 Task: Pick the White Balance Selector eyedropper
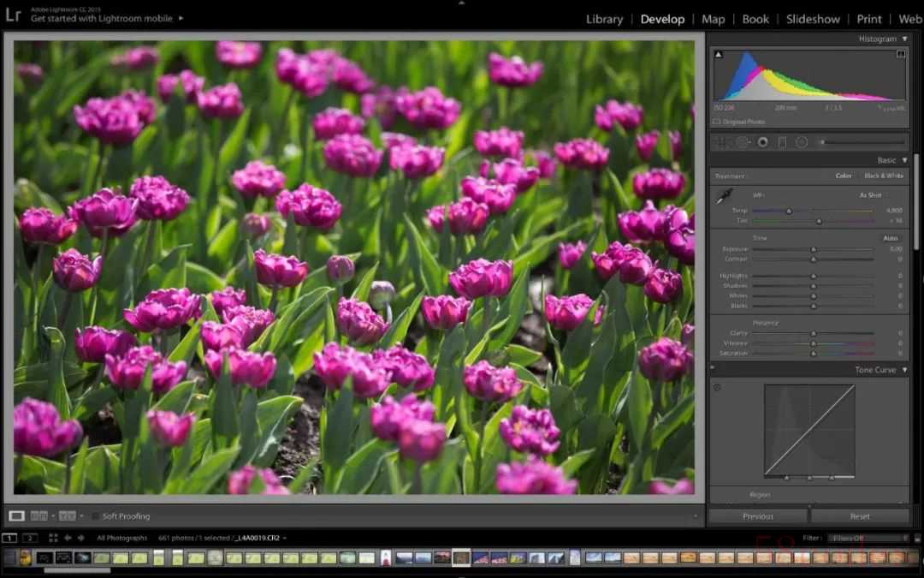(724, 197)
